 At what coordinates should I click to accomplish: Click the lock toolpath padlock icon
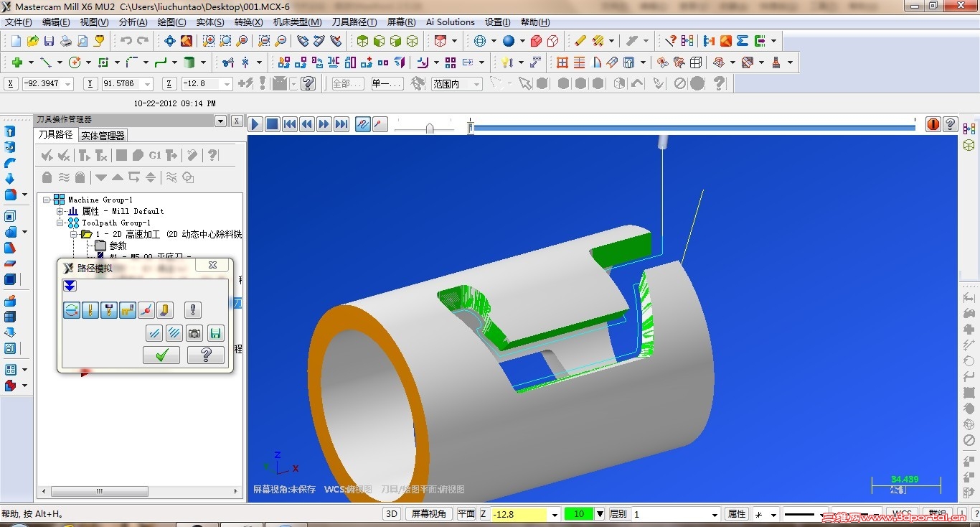pos(47,177)
